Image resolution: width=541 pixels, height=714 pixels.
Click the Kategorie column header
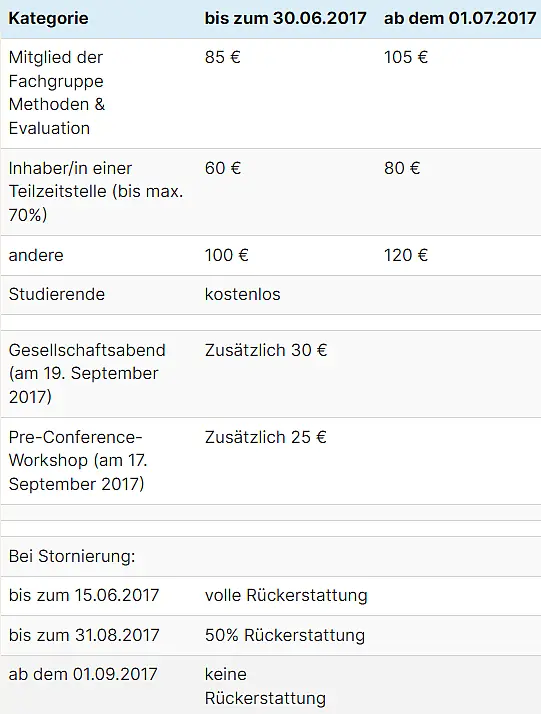pos(48,18)
